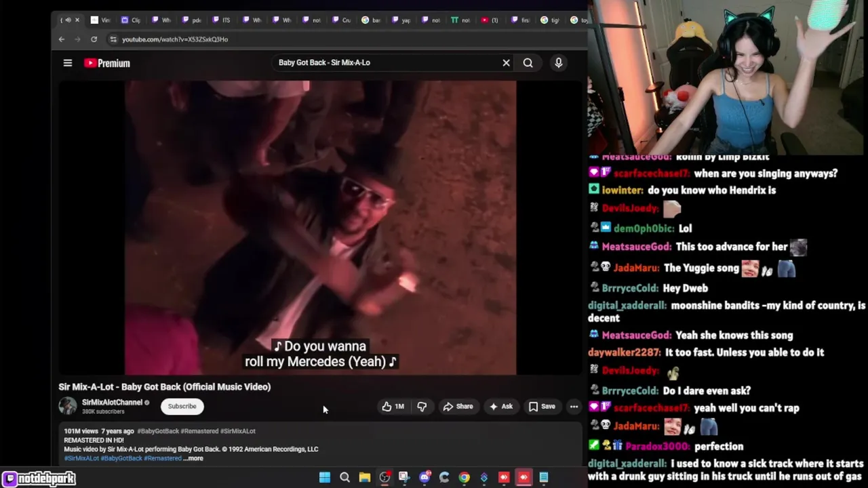Viewport: 868px width, 488px height.
Task: Expand the description with ...more
Action: (x=193, y=458)
